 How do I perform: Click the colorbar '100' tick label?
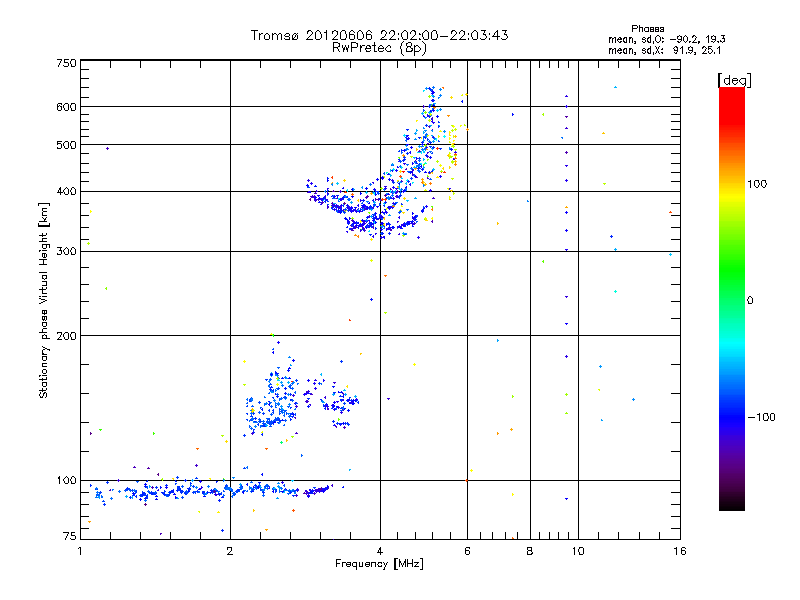click(757, 184)
